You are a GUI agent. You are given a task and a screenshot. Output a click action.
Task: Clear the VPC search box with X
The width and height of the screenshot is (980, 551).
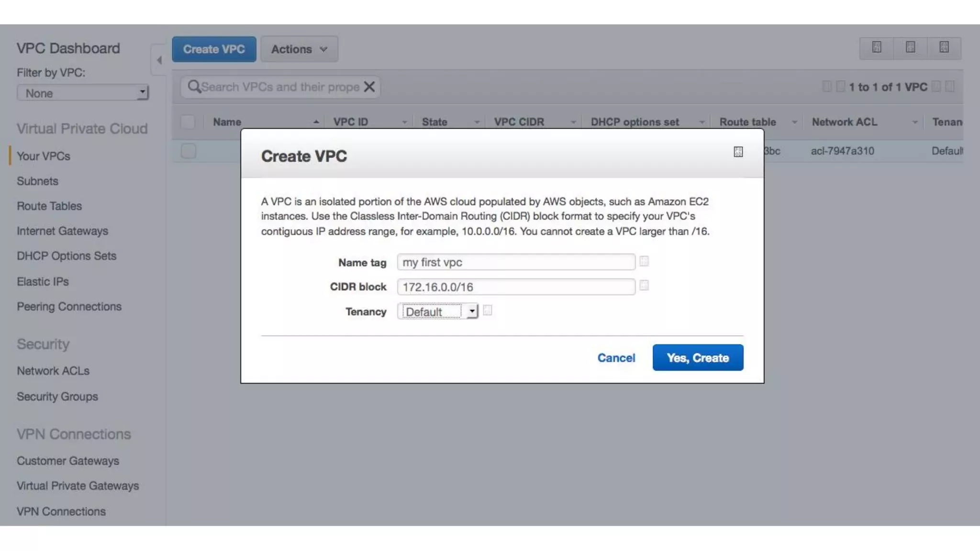[x=369, y=87]
